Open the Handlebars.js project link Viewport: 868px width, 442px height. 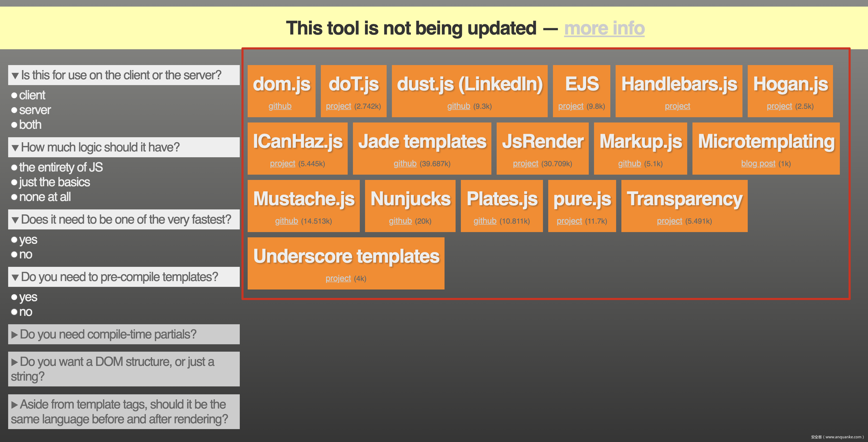[677, 106]
